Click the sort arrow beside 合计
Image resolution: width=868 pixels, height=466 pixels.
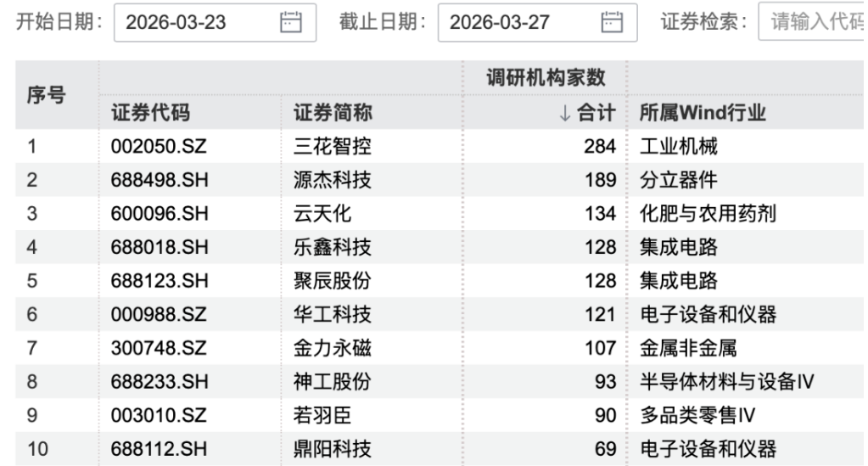(x=565, y=113)
